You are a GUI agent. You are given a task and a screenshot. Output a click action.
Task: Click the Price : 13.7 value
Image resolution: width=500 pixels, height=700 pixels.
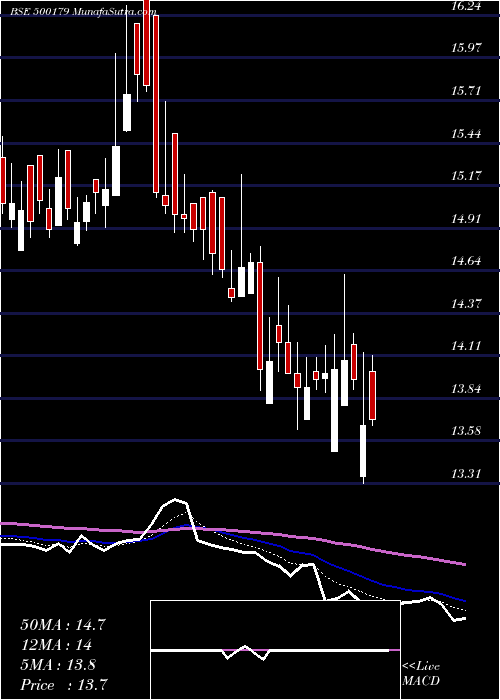64,685
